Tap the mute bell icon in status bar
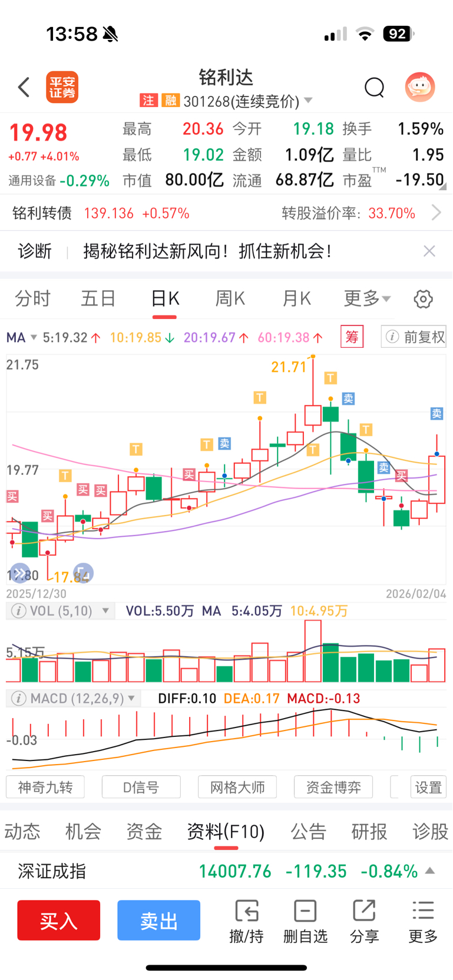The width and height of the screenshot is (453, 980). [x=110, y=34]
